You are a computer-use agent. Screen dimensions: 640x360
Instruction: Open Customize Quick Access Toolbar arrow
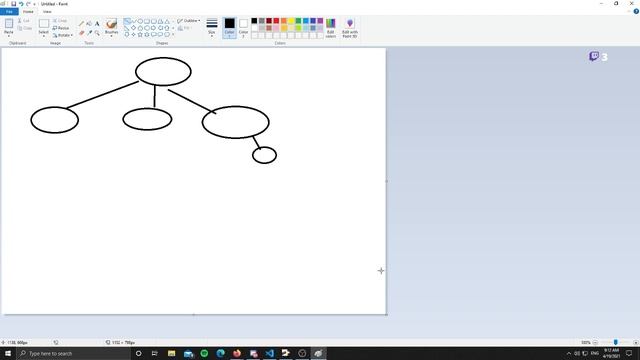click(x=34, y=4)
